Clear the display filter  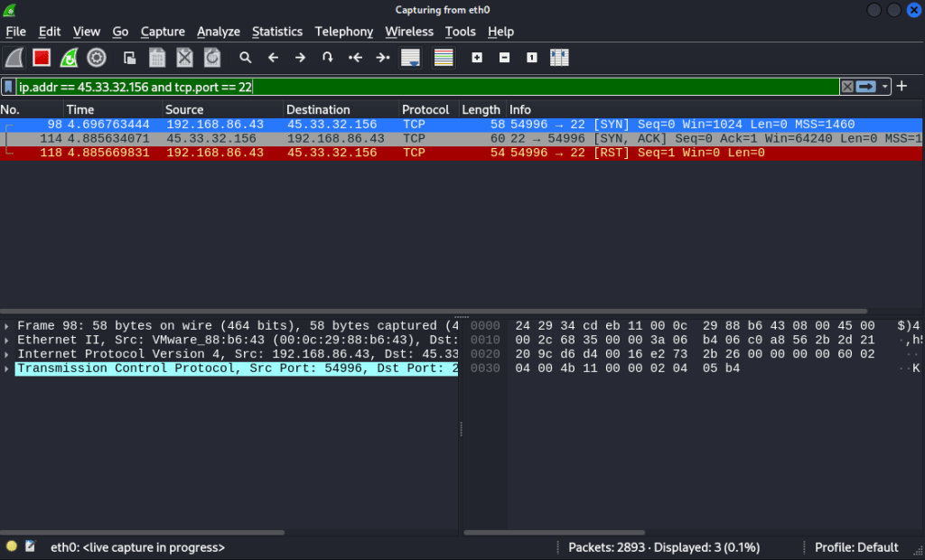pyautogui.click(x=847, y=87)
